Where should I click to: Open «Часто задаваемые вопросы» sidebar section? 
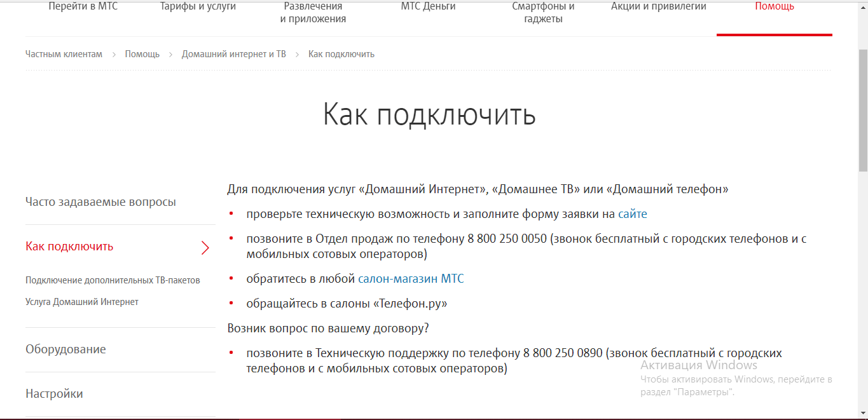(100, 202)
